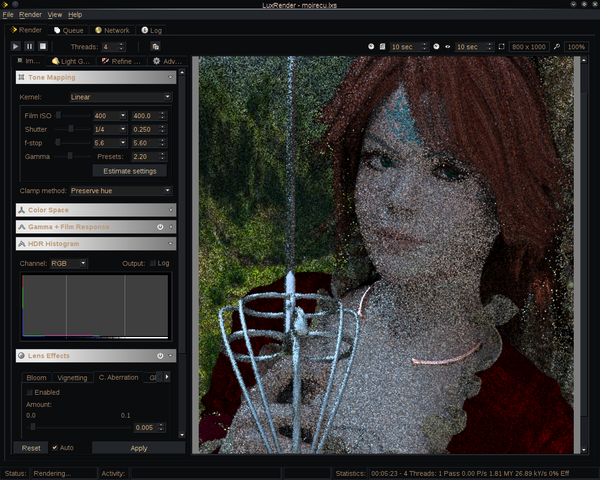This screenshot has height=480, width=600.
Task: Click the Lens Effects panel icon
Action: [x=22, y=355]
